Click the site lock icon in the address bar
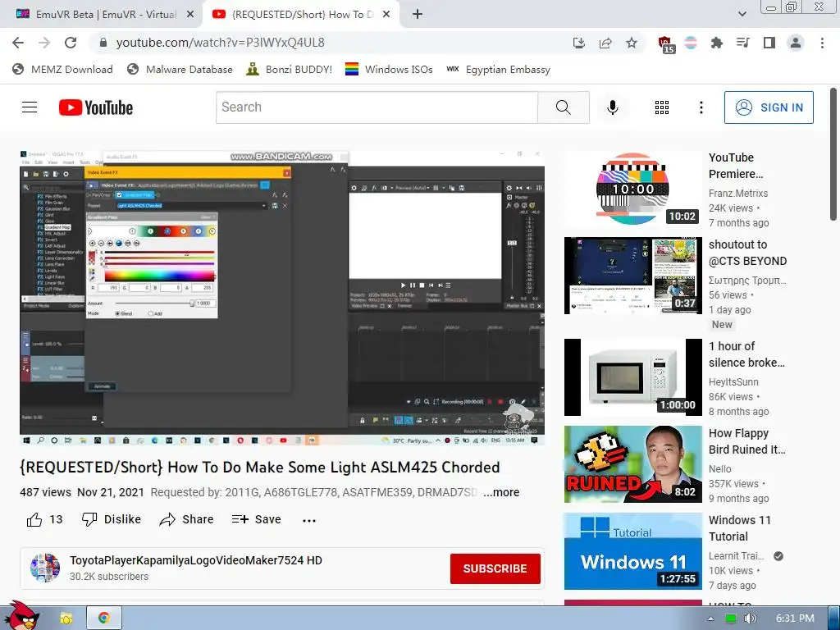 point(103,43)
